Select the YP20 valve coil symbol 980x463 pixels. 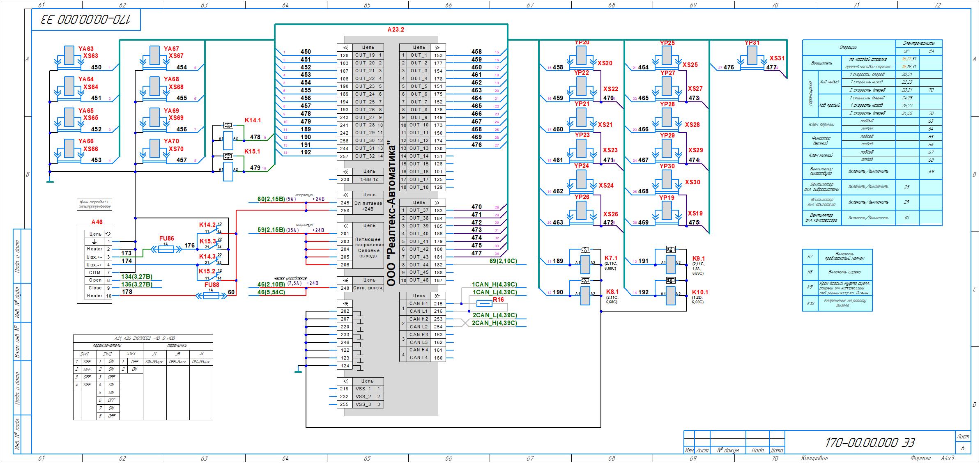tap(581, 55)
